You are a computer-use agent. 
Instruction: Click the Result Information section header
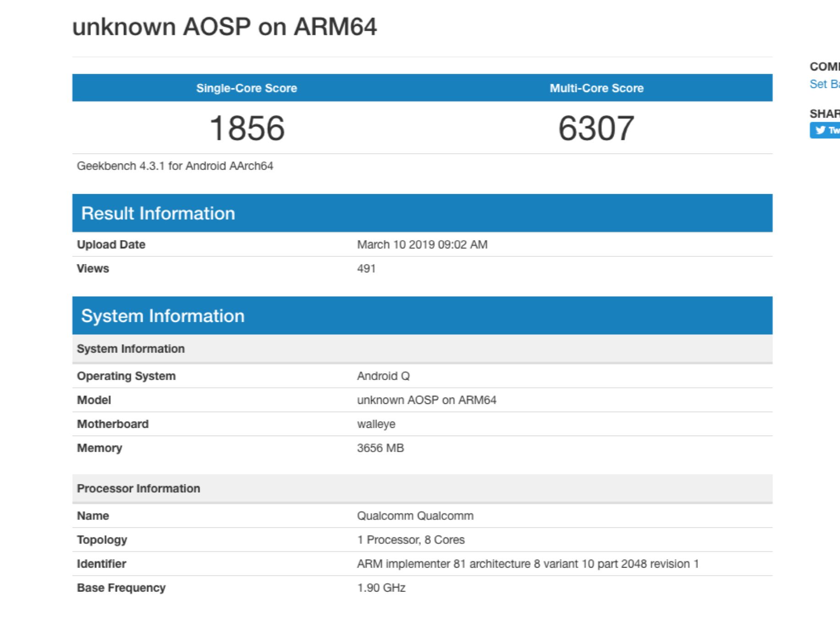158,213
